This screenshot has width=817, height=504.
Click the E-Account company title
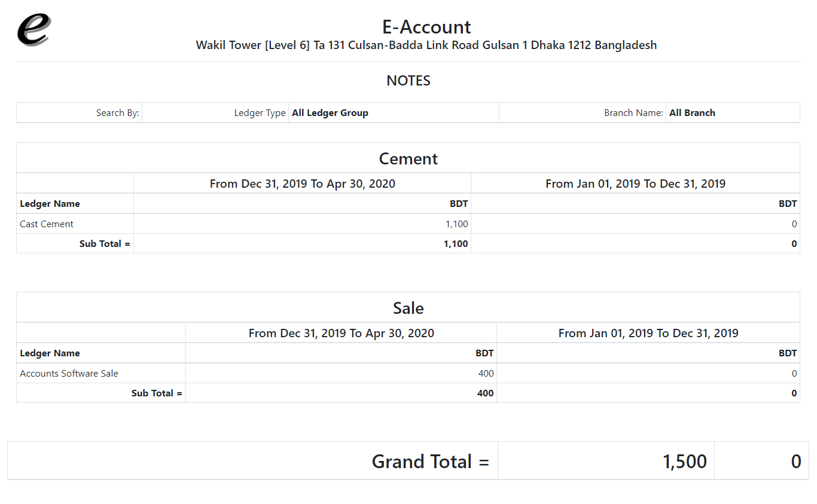point(426,27)
